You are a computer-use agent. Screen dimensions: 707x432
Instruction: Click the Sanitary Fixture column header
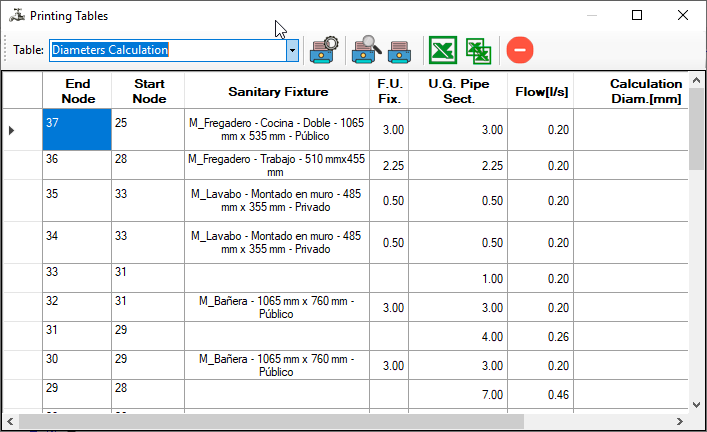(277, 91)
